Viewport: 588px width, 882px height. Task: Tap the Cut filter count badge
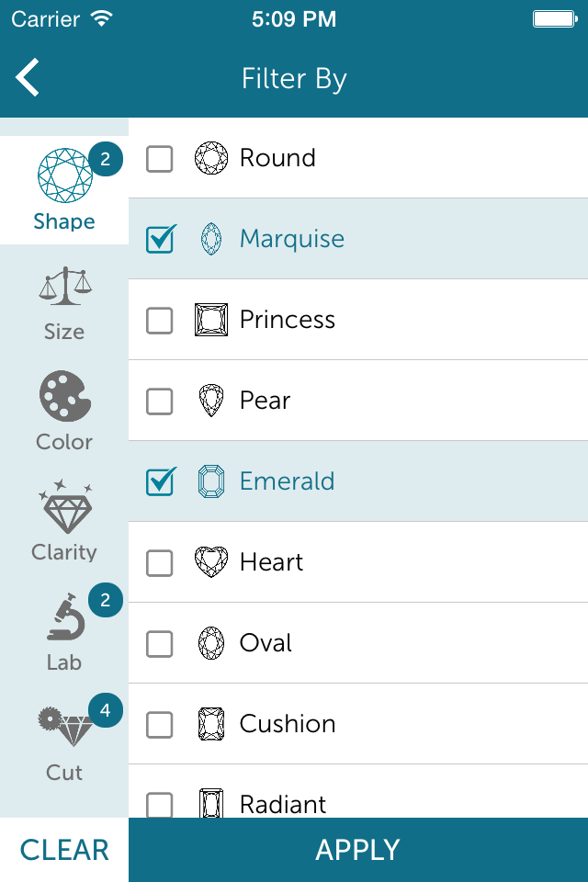(x=106, y=710)
